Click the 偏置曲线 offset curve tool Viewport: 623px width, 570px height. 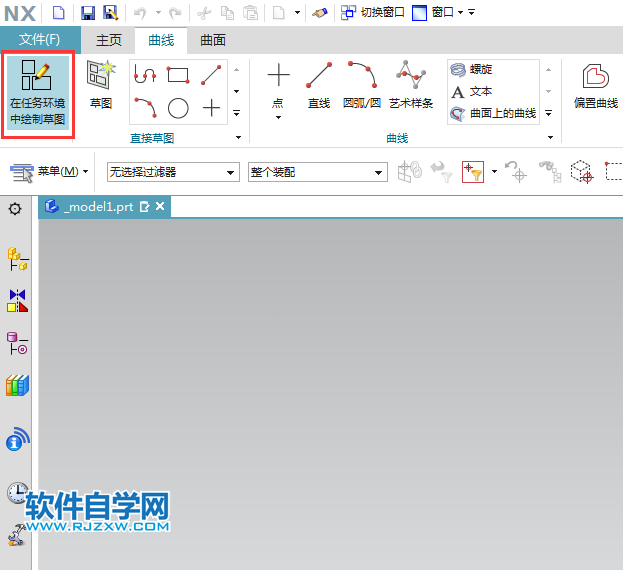click(x=596, y=85)
